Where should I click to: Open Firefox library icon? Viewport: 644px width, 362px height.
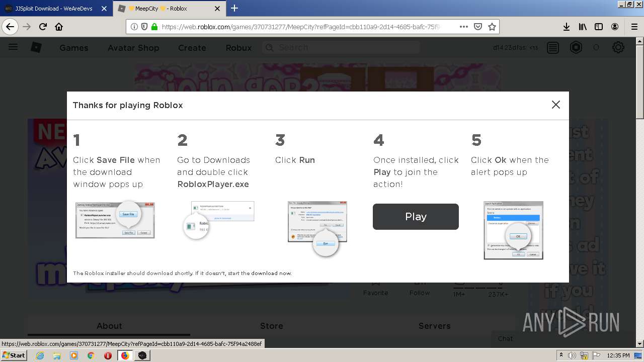[583, 27]
